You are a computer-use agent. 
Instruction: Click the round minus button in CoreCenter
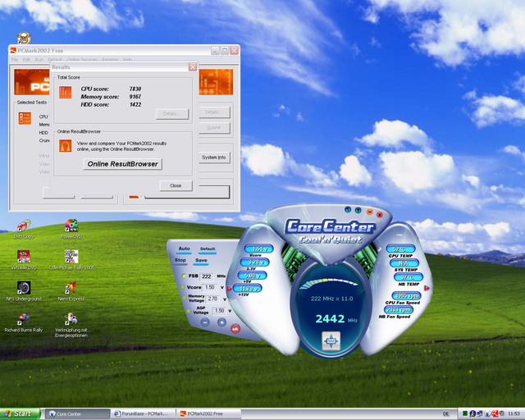(205, 322)
